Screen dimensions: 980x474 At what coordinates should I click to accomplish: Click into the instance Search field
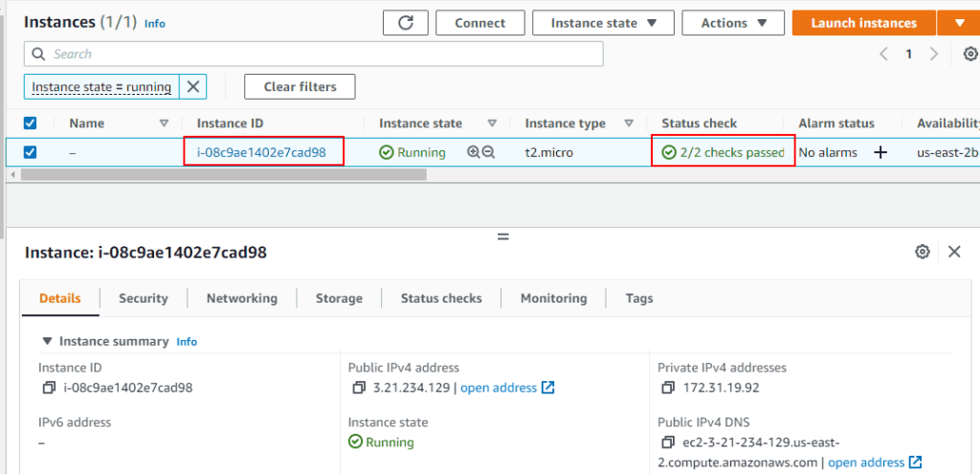point(314,55)
